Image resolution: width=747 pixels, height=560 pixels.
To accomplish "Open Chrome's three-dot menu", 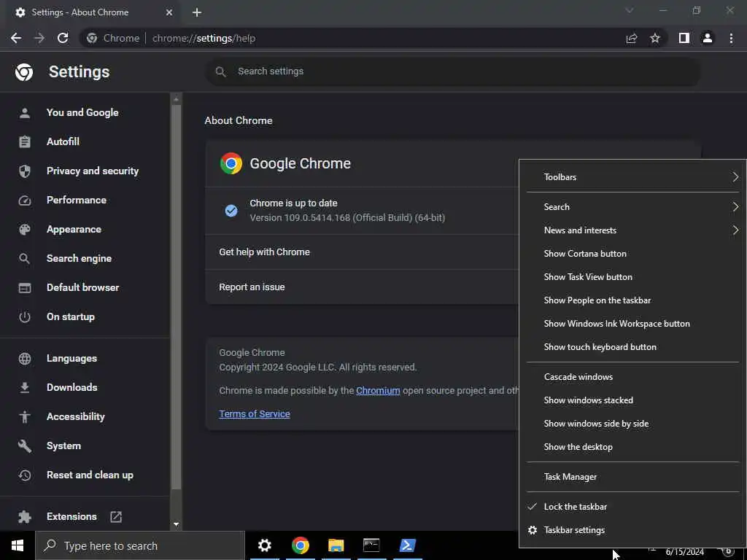I will 731,38.
